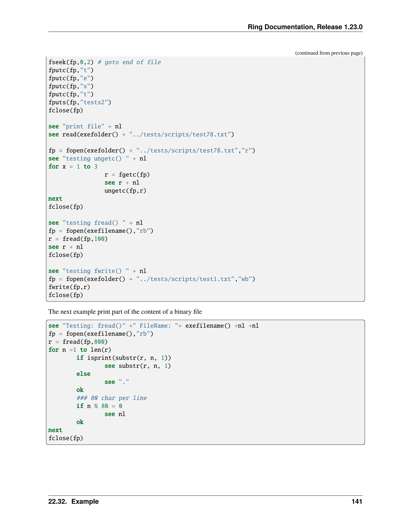411x532 pixels.
Task: Click the line 'see read(exefolder() + ...test78.txt)'
Action: pyautogui.click(x=141, y=135)
